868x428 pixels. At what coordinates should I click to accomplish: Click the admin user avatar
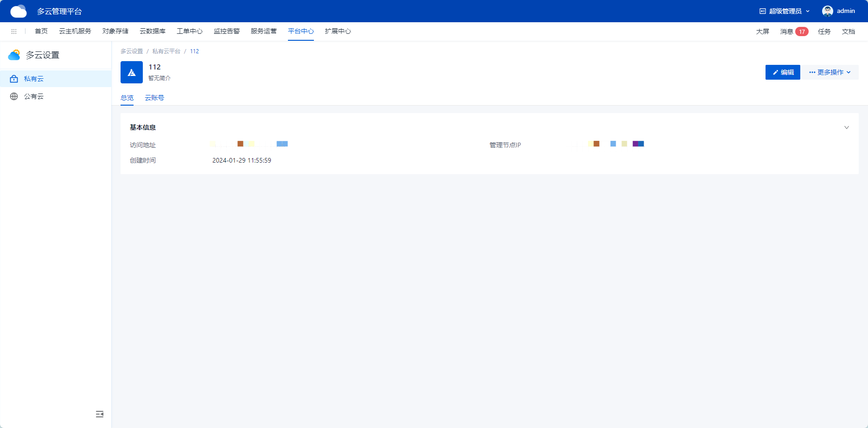827,11
